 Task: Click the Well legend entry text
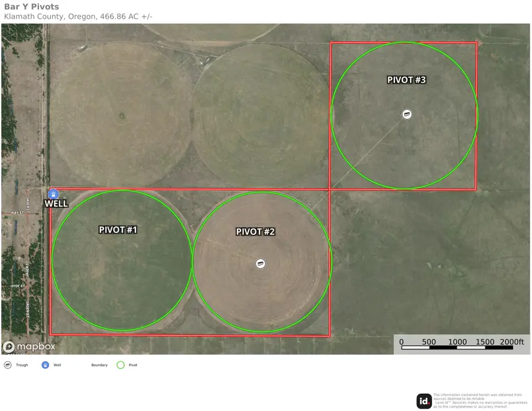click(57, 365)
